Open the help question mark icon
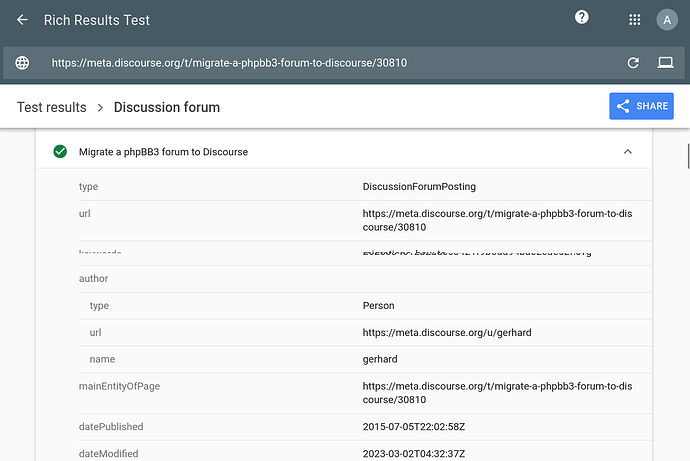The width and height of the screenshot is (690, 461). (x=581, y=17)
